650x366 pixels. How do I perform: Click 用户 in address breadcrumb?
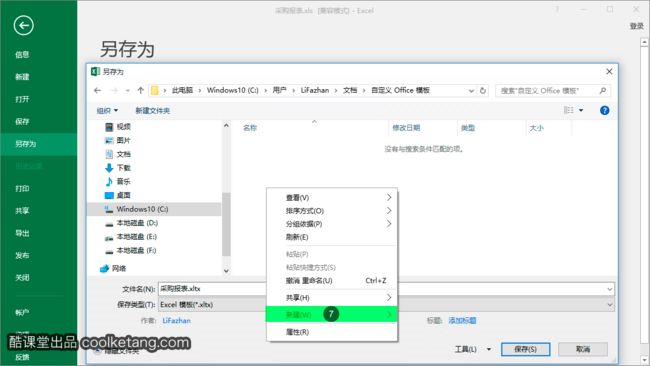tap(279, 90)
